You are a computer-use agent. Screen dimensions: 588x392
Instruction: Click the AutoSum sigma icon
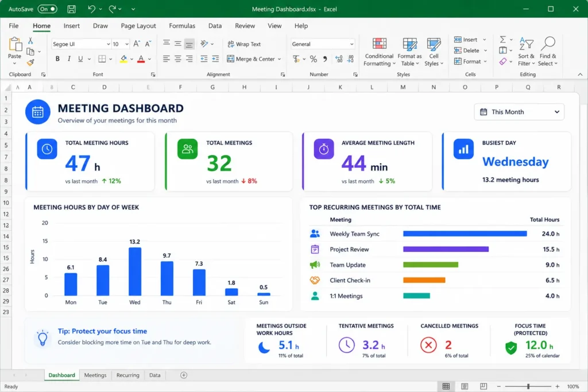(503, 40)
